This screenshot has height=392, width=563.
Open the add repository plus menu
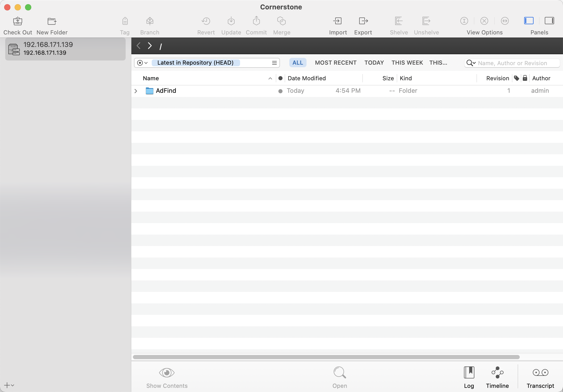(x=9, y=385)
